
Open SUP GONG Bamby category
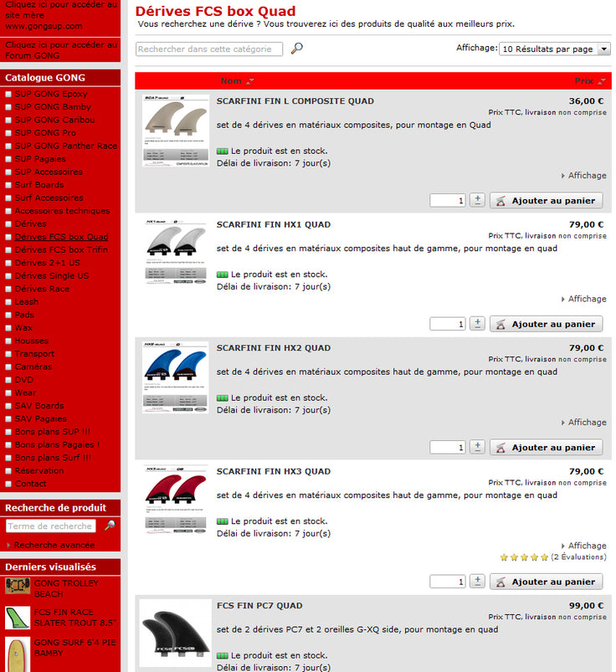(53, 107)
